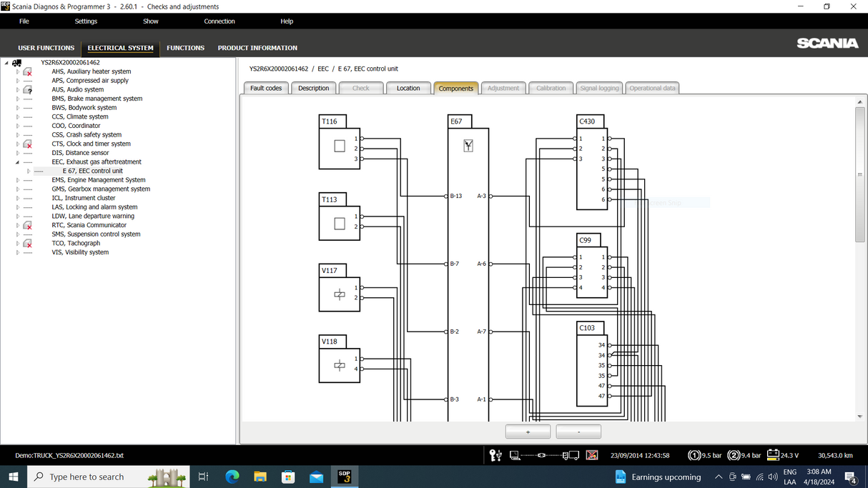Click the T116 component label

click(332, 121)
